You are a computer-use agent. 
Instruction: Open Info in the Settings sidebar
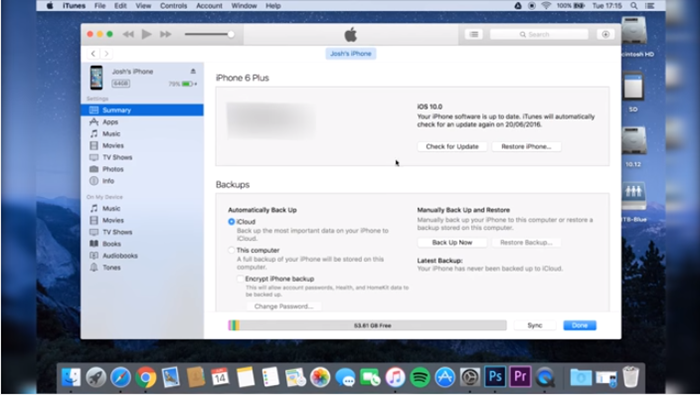108,181
